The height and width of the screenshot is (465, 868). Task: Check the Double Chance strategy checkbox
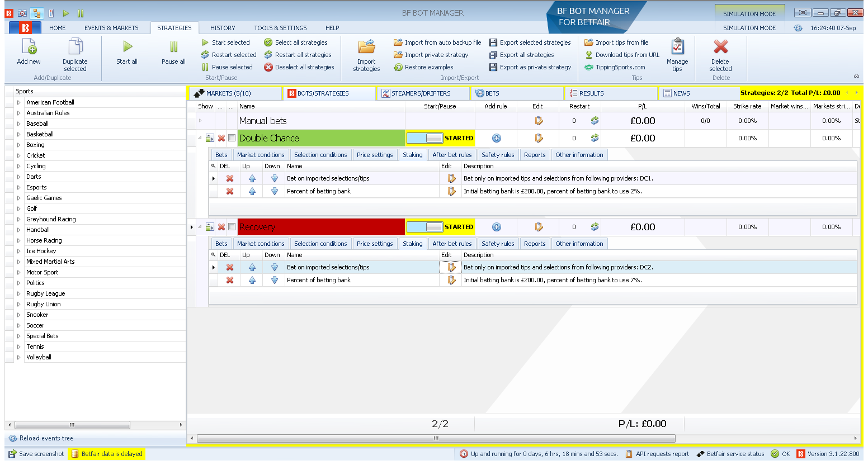pyautogui.click(x=232, y=138)
